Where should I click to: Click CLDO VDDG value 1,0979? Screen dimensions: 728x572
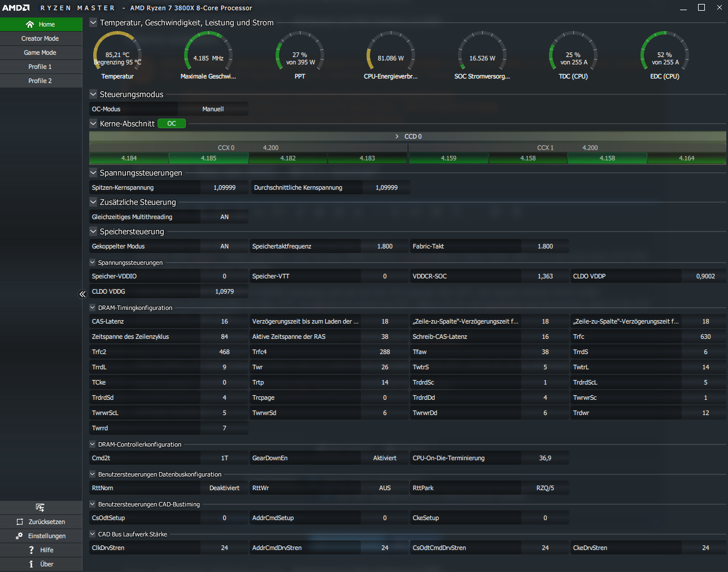click(x=224, y=291)
